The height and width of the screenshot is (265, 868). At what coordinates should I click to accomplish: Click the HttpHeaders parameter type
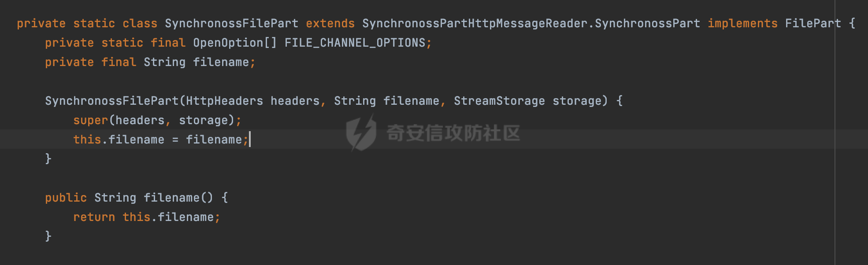click(224, 101)
